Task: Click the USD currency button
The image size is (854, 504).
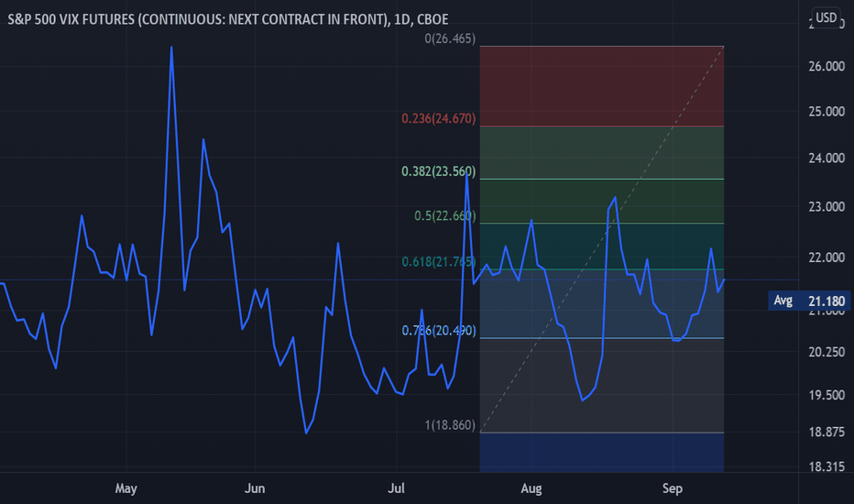Action: coord(826,17)
